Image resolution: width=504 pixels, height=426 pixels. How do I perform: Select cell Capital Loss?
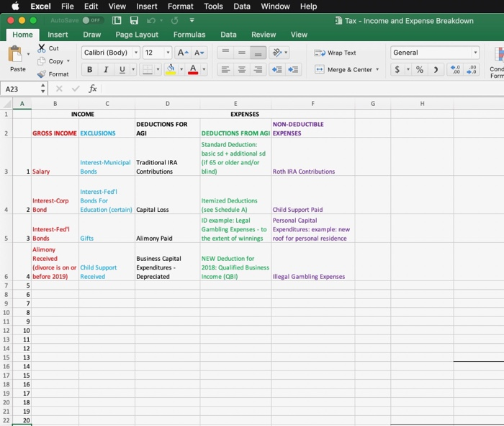click(168, 195)
